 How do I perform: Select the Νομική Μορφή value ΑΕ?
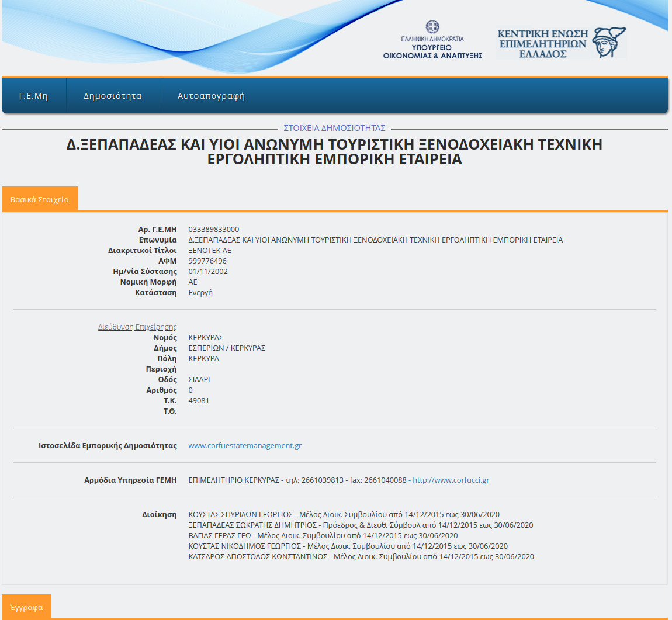pos(193,282)
